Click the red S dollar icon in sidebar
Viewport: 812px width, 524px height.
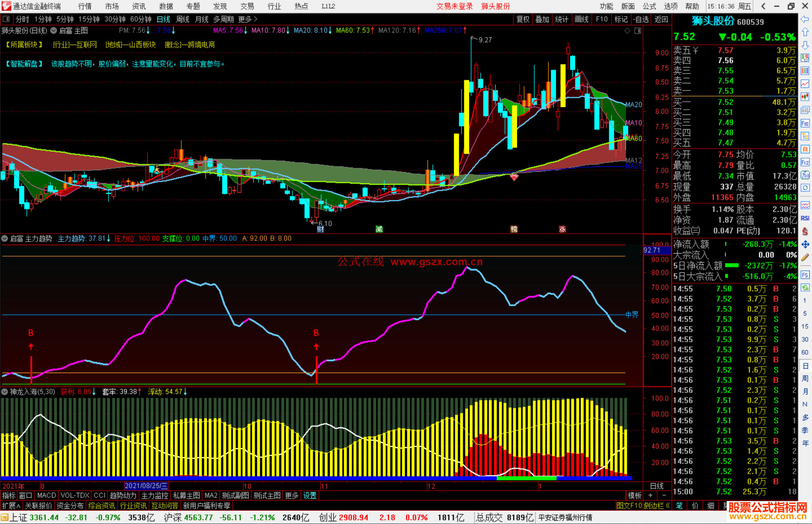coord(805,231)
